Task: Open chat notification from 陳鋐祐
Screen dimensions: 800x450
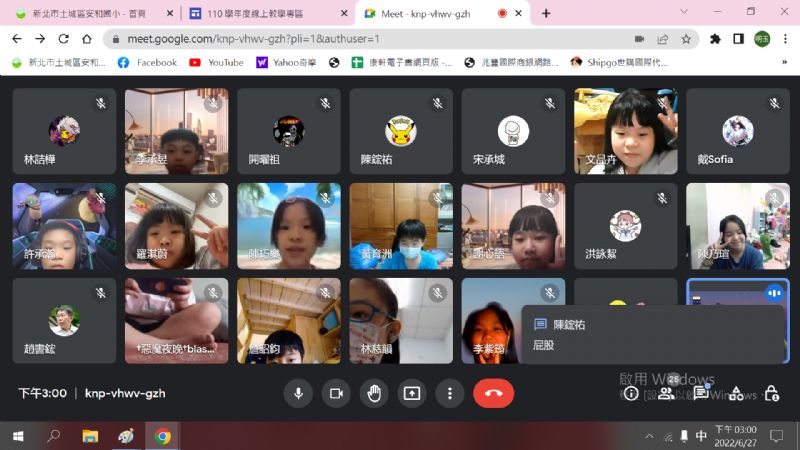Action: [x=653, y=334]
